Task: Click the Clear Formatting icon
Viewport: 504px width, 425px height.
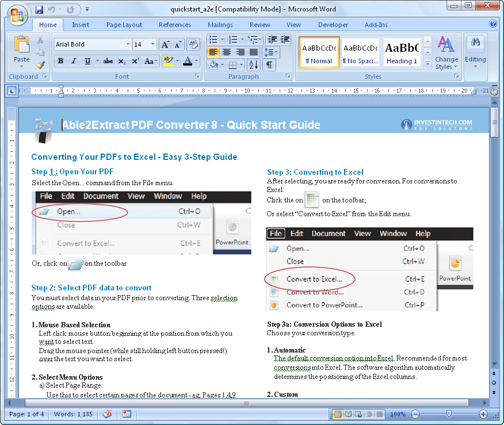Action: (193, 44)
